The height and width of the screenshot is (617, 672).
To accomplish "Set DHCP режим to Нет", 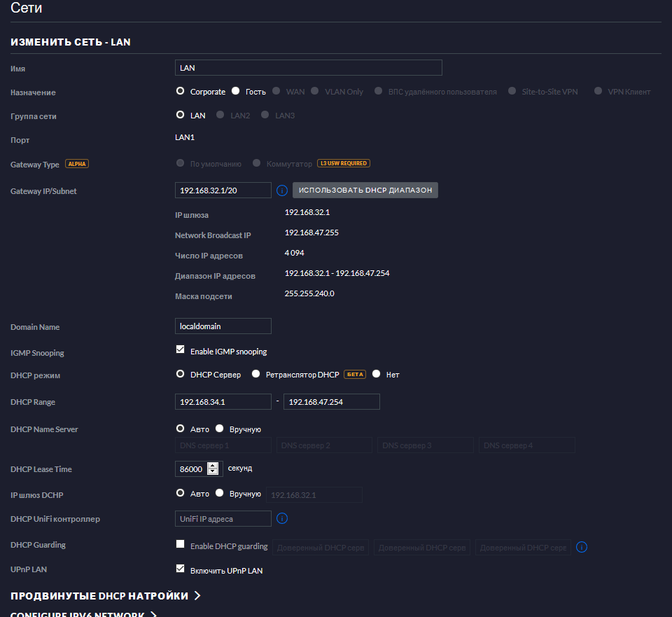I will pos(377,374).
